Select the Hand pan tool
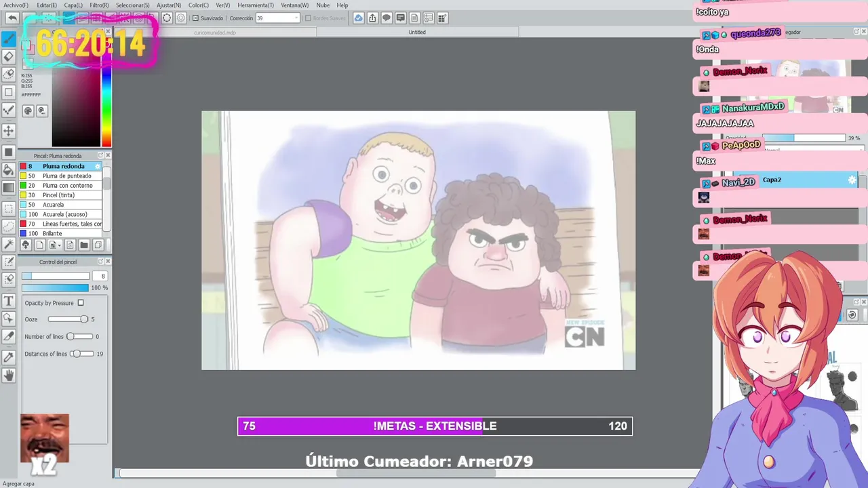 (x=9, y=375)
